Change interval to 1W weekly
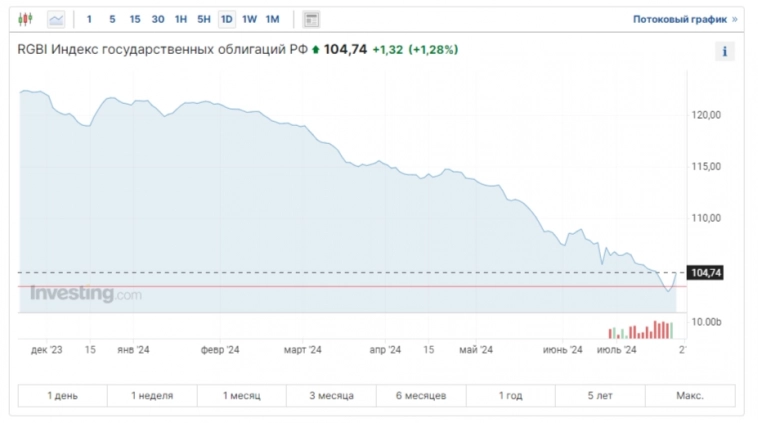Screen dimensions: 758x423 (250, 19)
